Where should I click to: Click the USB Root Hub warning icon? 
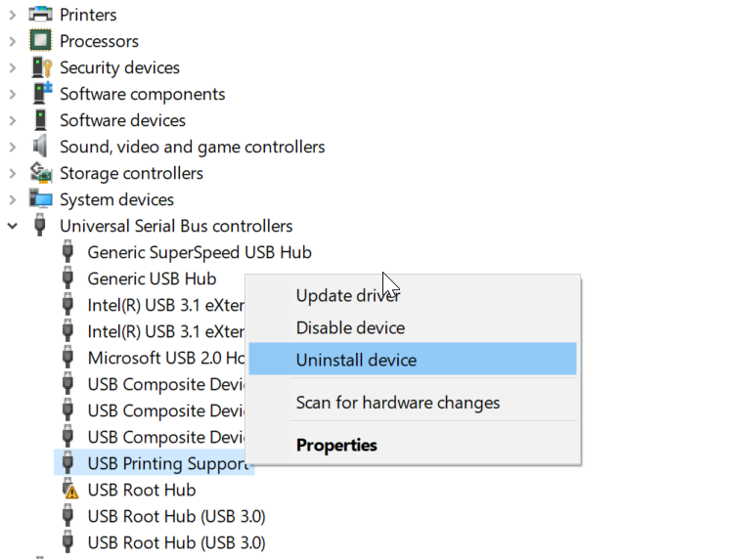coord(68,490)
